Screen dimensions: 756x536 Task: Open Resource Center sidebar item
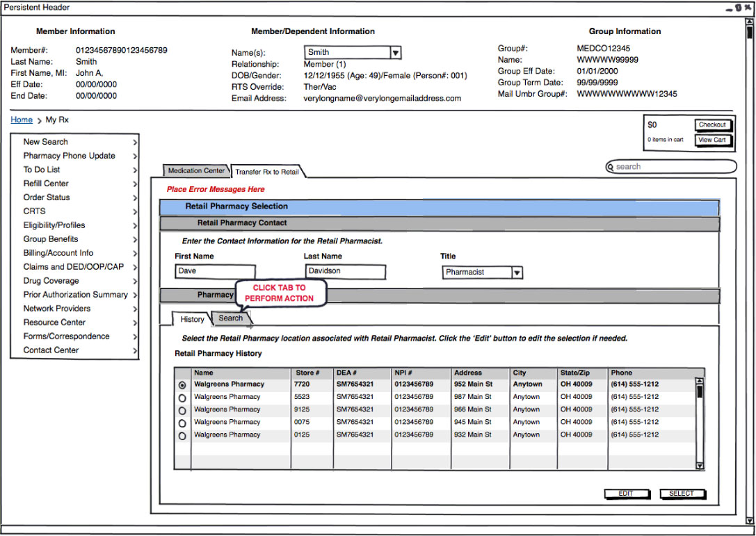pyautogui.click(x=74, y=323)
